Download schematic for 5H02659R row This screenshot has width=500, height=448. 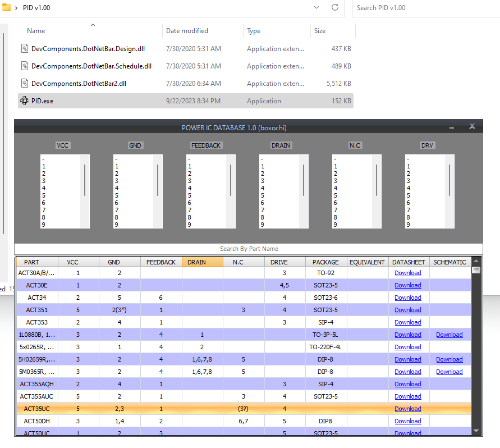coord(449,359)
